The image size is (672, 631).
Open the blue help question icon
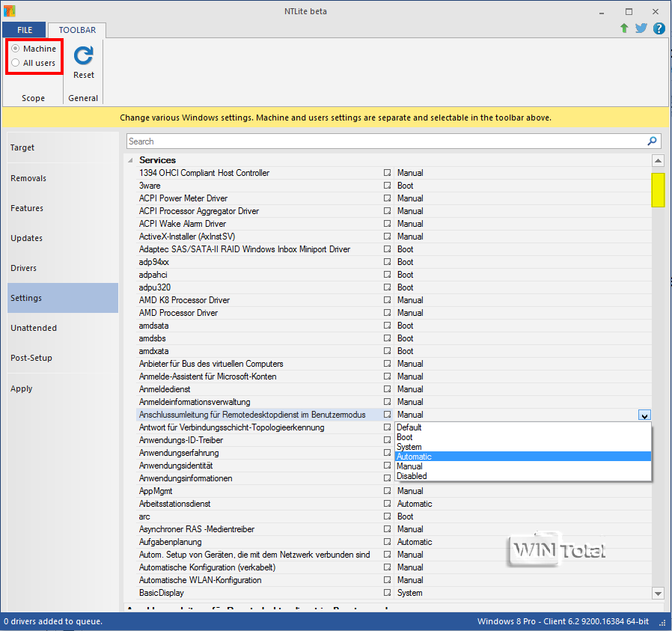(x=659, y=28)
